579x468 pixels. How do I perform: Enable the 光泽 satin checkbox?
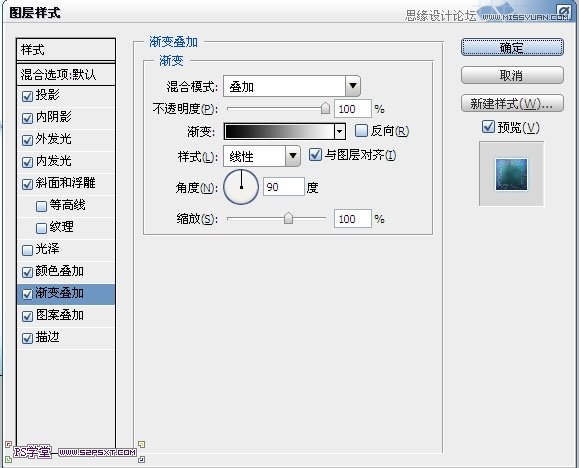coord(27,250)
